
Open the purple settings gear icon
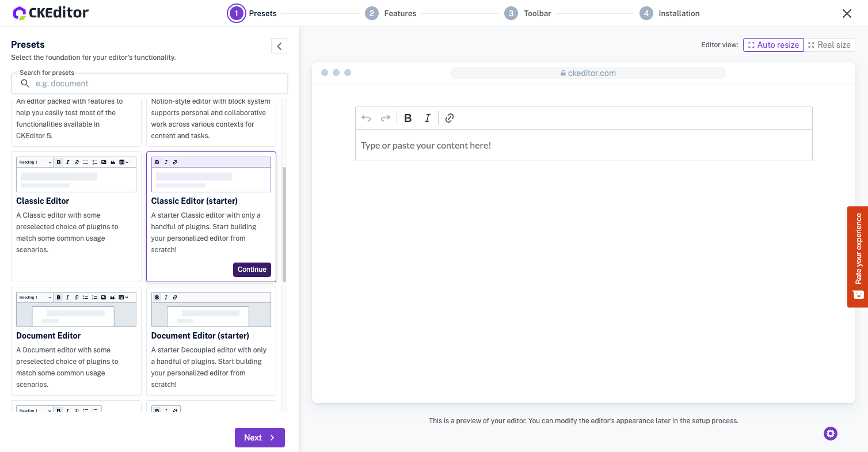click(x=830, y=434)
